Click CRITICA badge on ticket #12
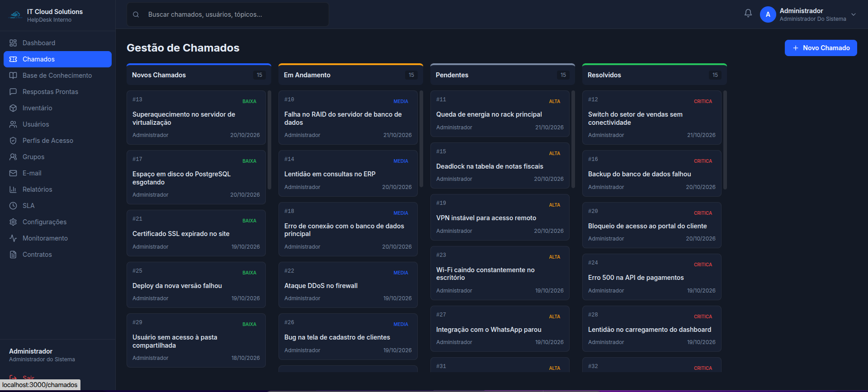The width and height of the screenshot is (868, 392). point(703,101)
